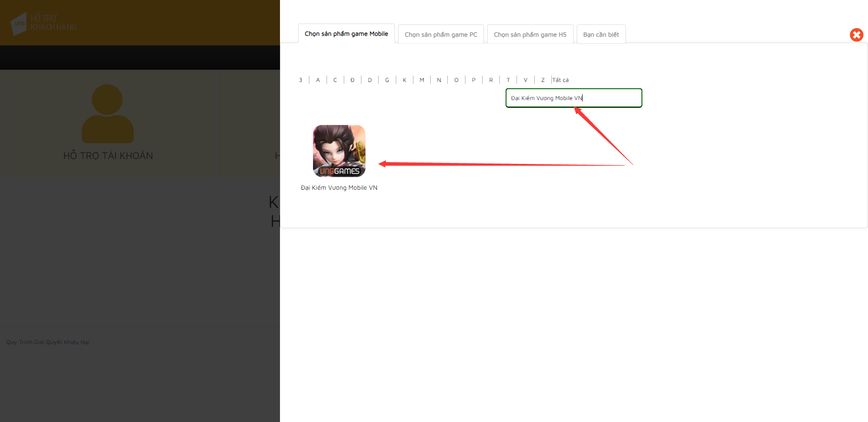
Task: Click the game search input field
Action: click(x=574, y=98)
